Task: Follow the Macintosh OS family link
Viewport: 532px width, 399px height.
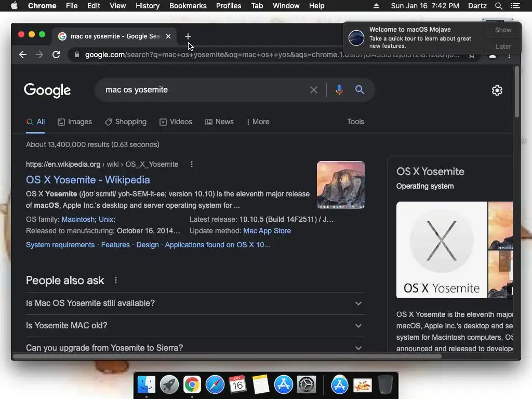Action: tap(78, 220)
